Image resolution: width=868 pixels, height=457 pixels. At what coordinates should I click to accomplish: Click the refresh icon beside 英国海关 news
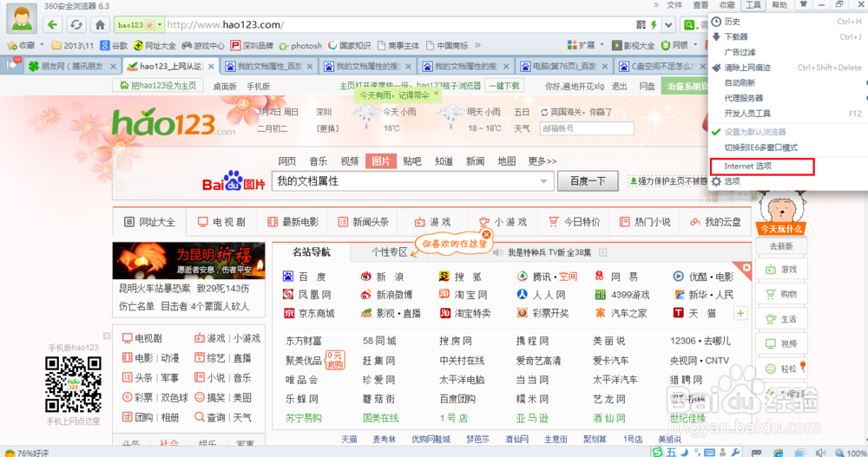[x=544, y=113]
